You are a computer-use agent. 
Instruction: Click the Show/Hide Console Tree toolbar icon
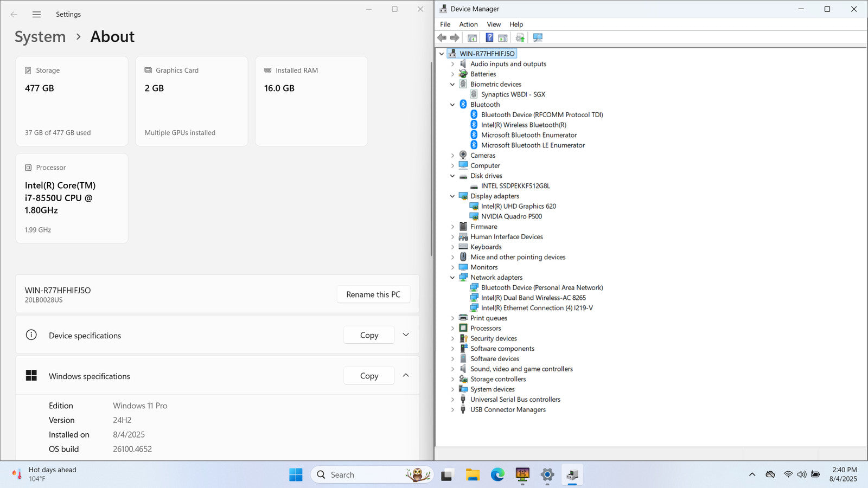tap(472, 38)
